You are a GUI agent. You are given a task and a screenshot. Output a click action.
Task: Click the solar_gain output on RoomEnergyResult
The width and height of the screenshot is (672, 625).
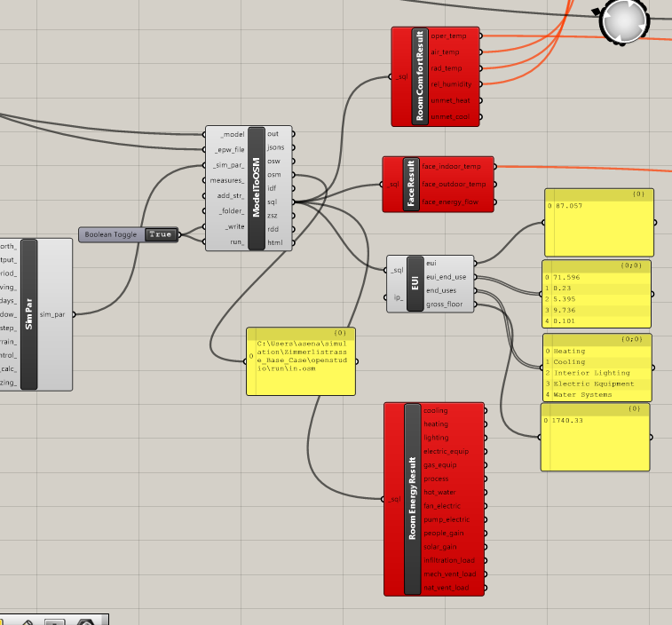pos(440,547)
